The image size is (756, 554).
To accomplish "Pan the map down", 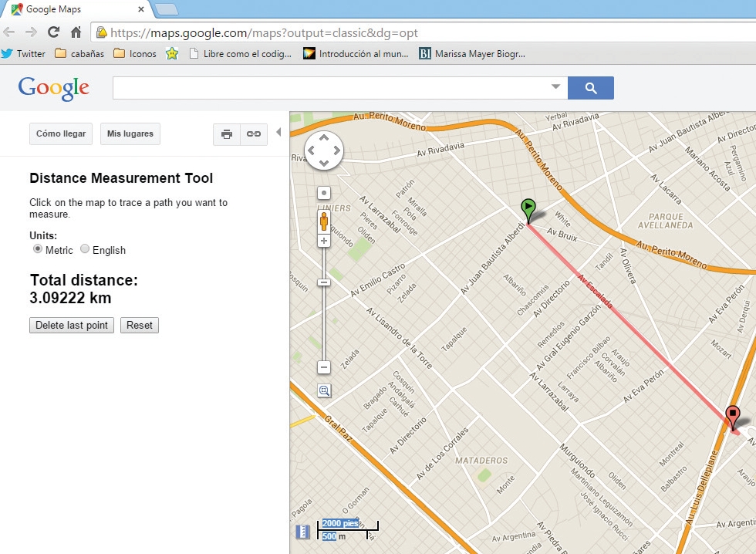I will click(x=324, y=163).
